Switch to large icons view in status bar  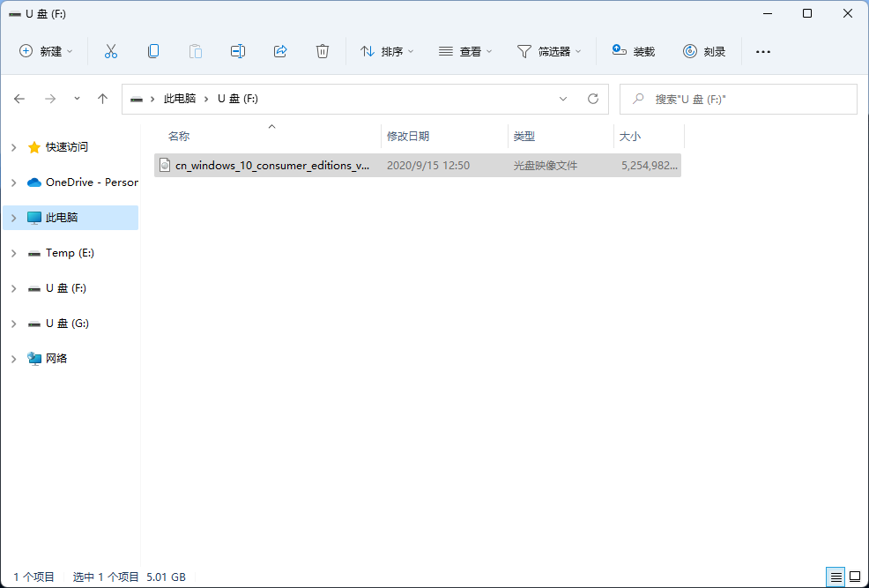pyautogui.click(x=854, y=577)
